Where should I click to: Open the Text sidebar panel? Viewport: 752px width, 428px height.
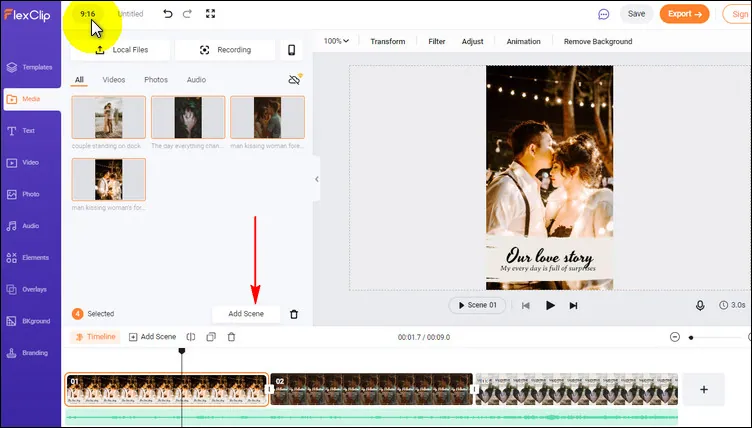(x=21, y=131)
